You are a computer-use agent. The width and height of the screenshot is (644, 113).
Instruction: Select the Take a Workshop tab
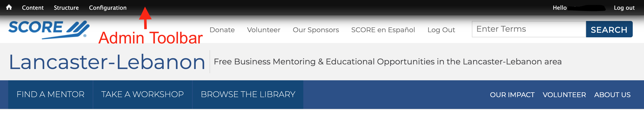click(142, 94)
